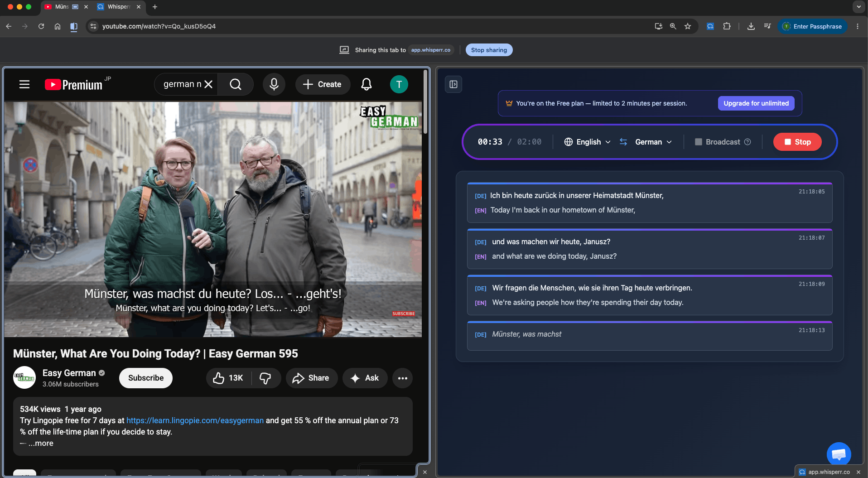The width and height of the screenshot is (868, 478).
Task: Stop sharing this tab
Action: [x=489, y=50]
